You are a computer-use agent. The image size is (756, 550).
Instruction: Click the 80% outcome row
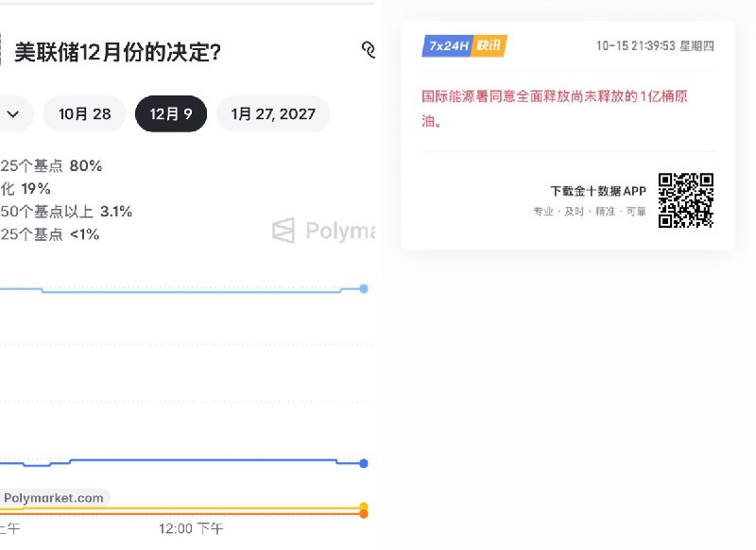(51, 165)
